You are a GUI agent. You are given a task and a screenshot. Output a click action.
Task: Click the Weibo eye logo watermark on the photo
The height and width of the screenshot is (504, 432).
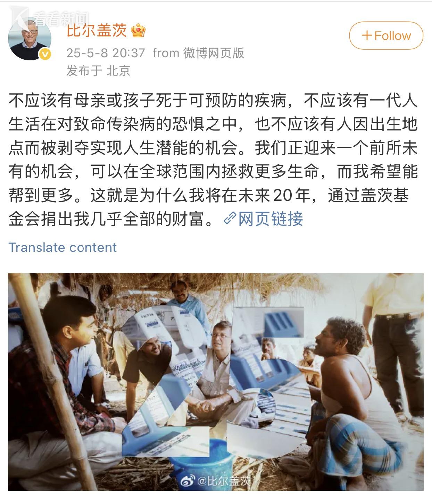(188, 481)
